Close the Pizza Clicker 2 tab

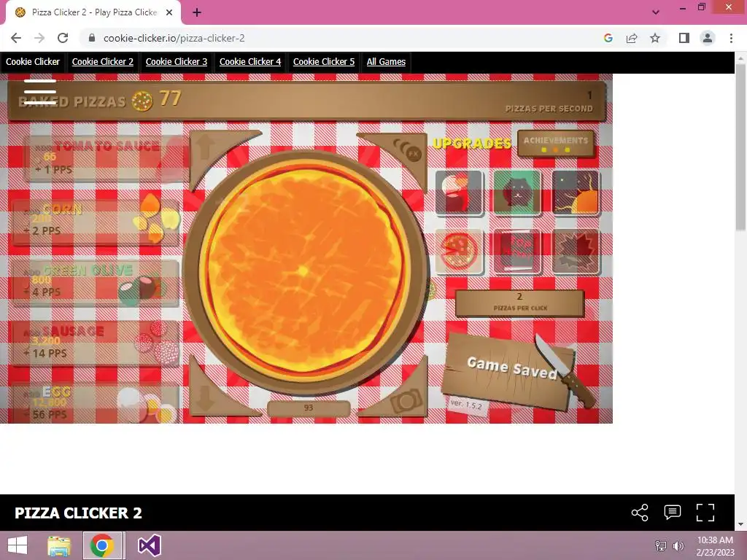tap(169, 12)
